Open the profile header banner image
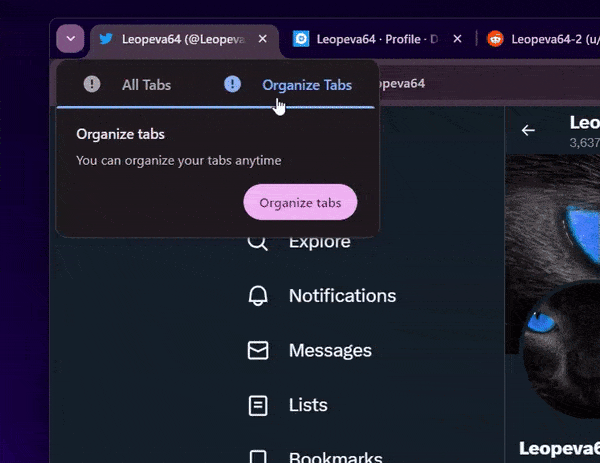 point(553,218)
